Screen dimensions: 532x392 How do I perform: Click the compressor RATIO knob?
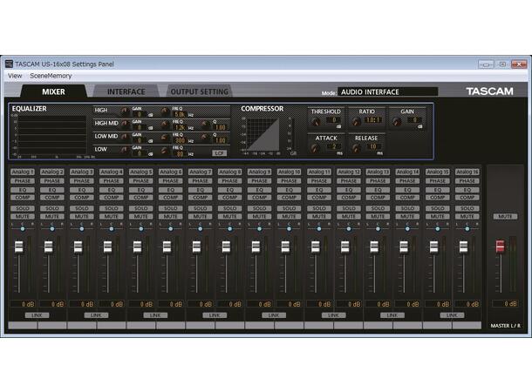click(x=356, y=122)
